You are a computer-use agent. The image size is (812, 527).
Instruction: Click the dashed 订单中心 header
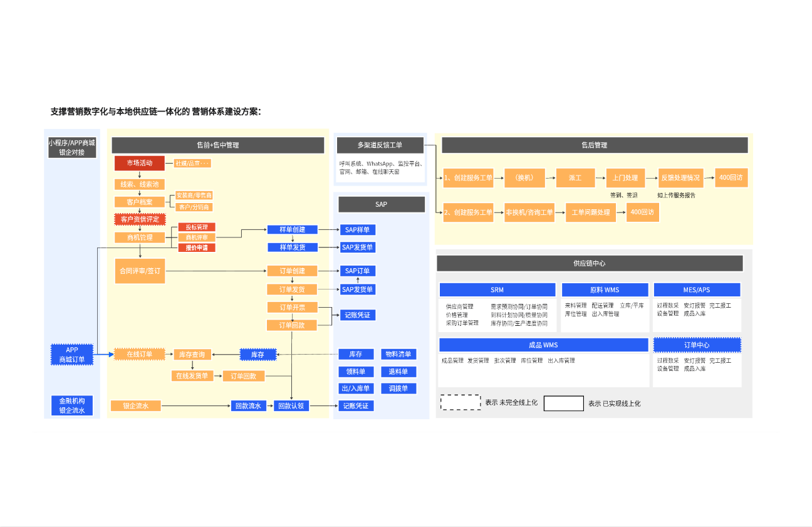(697, 345)
